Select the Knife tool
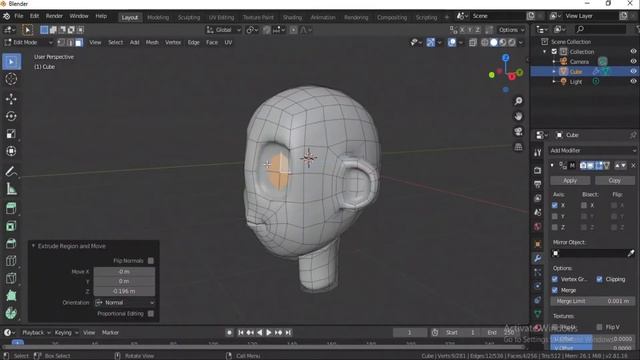Screen dimensions: 640x360 click(11, 278)
